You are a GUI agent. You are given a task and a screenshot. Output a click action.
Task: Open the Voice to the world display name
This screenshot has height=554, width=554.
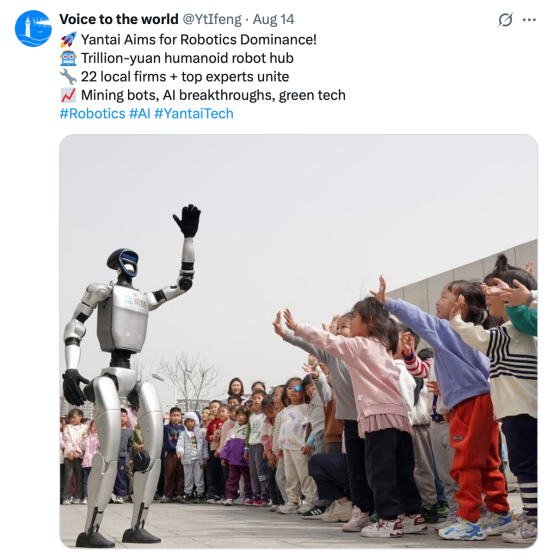119,19
